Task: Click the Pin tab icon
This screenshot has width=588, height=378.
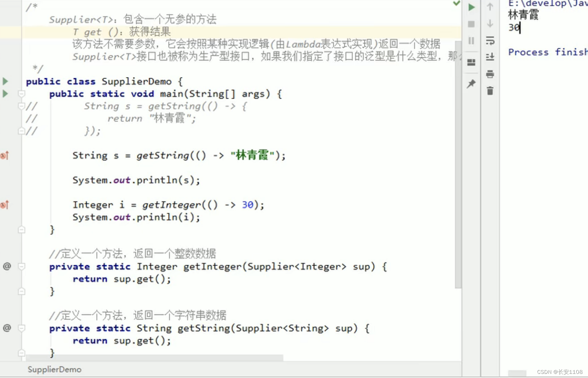Action: [x=471, y=84]
